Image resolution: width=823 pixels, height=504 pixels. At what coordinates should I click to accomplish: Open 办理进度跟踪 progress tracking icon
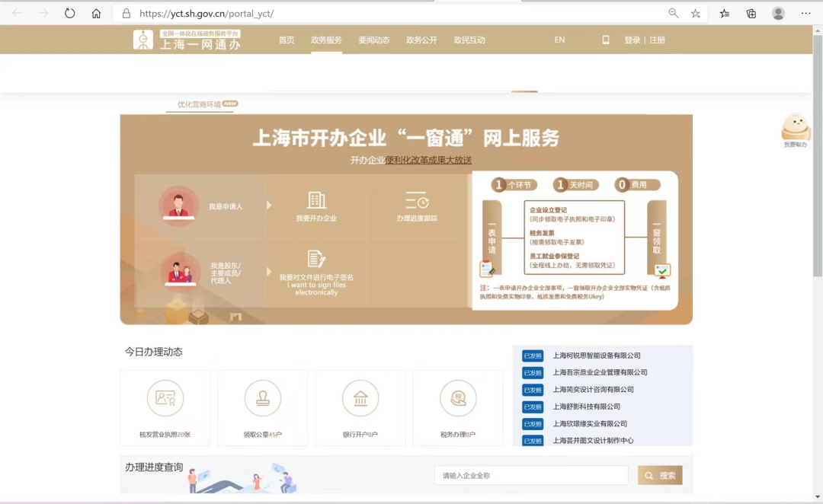pyautogui.click(x=417, y=201)
